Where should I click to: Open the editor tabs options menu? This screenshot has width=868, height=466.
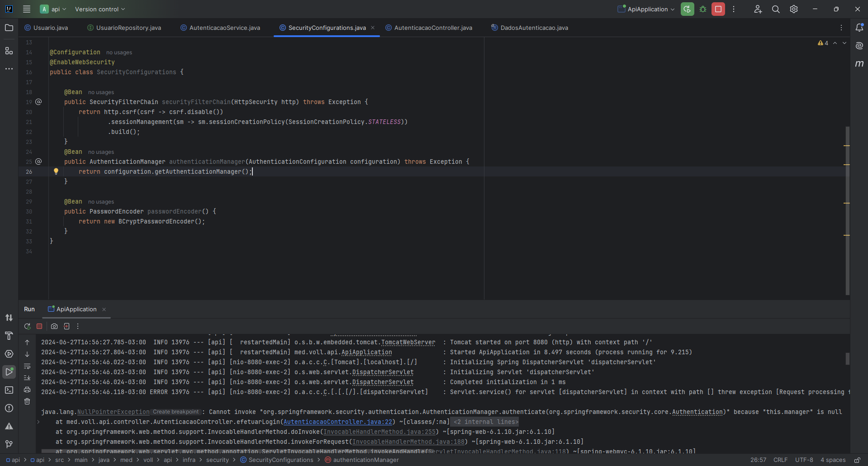tap(841, 28)
